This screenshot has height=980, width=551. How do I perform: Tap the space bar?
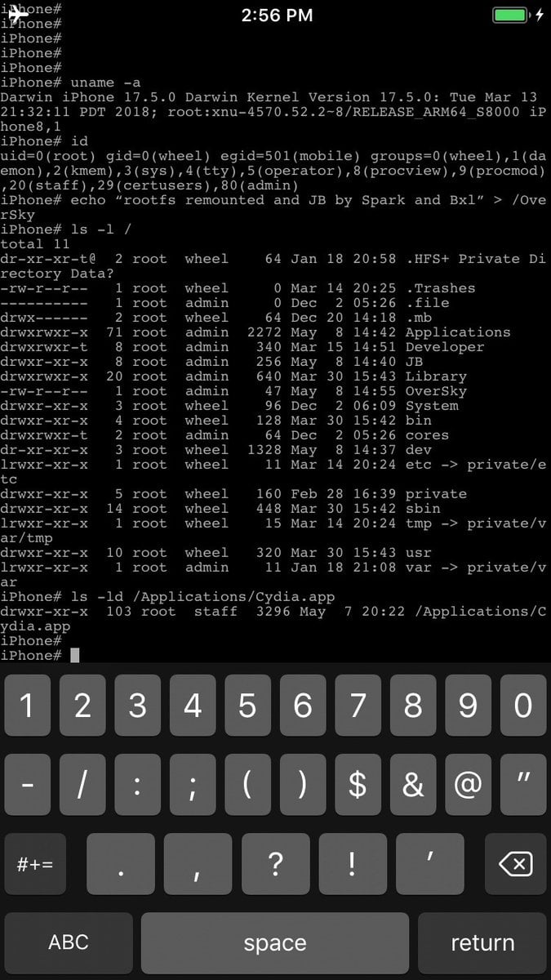pos(275,942)
